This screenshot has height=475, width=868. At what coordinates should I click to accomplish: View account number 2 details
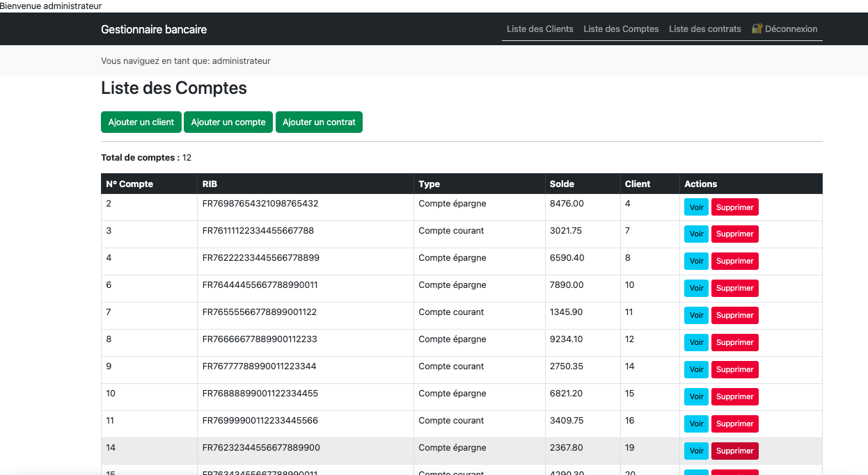[x=696, y=207]
